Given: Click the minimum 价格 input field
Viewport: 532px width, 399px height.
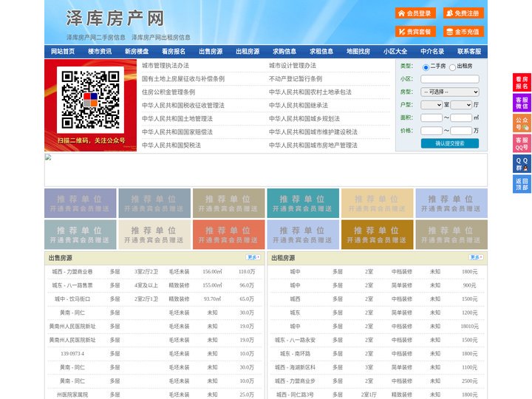Looking at the screenshot, I should pos(432,131).
